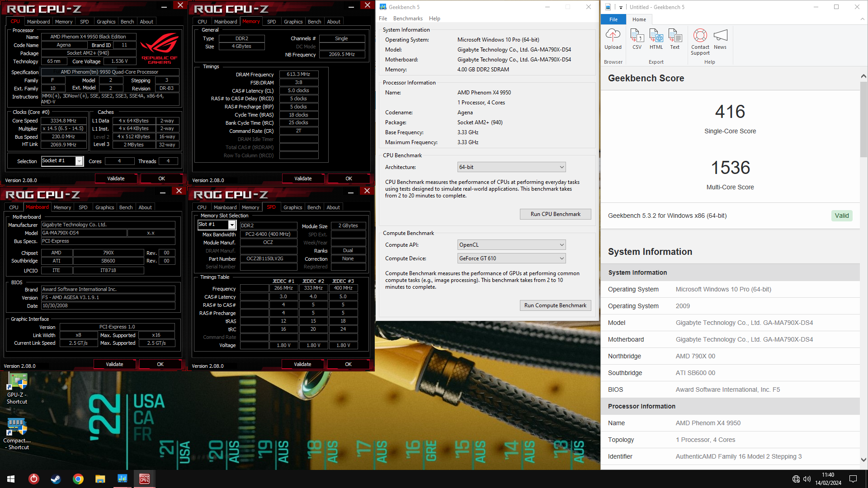Open the Help menu in Geekbench 5
The width and height of the screenshot is (868, 488).
point(434,19)
